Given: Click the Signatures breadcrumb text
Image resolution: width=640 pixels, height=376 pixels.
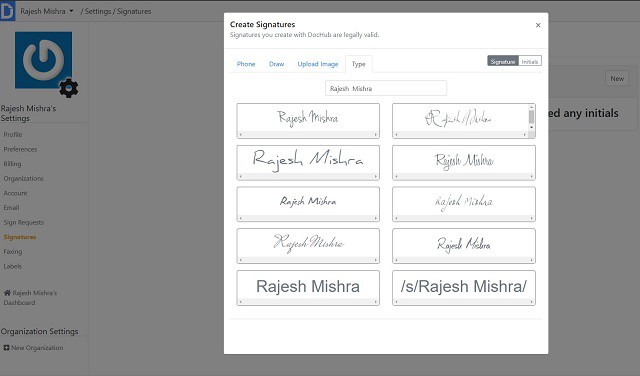Looking at the screenshot, I should [x=134, y=11].
